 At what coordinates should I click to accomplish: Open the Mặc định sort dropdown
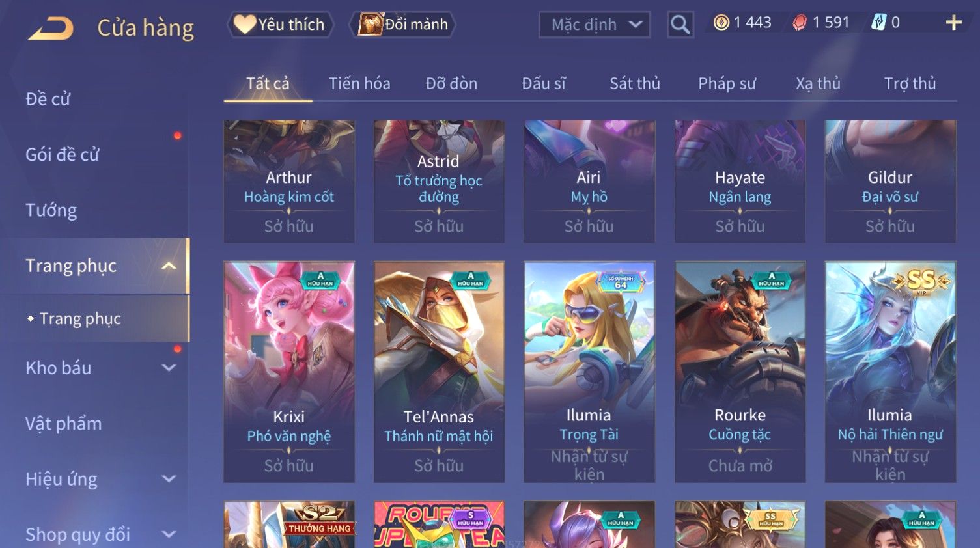point(595,25)
